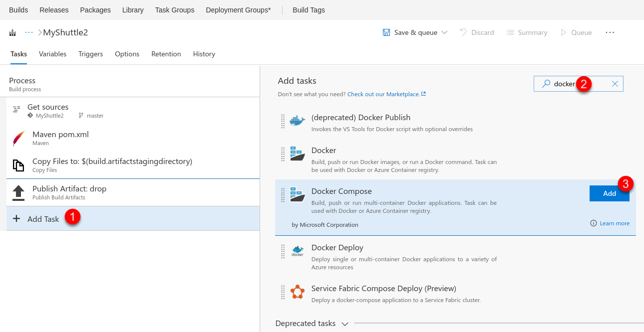
Task: Click the Marketplace external link icon
Action: click(x=423, y=94)
